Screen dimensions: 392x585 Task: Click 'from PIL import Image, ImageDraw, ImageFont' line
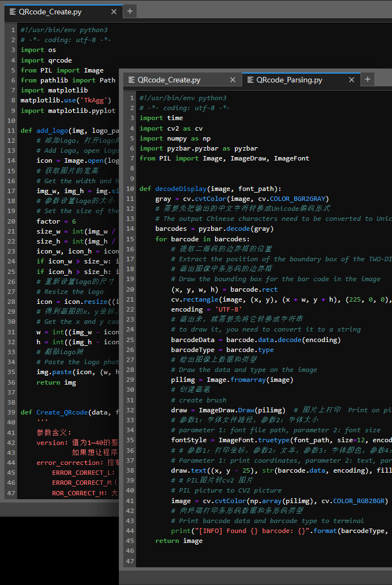coord(224,158)
